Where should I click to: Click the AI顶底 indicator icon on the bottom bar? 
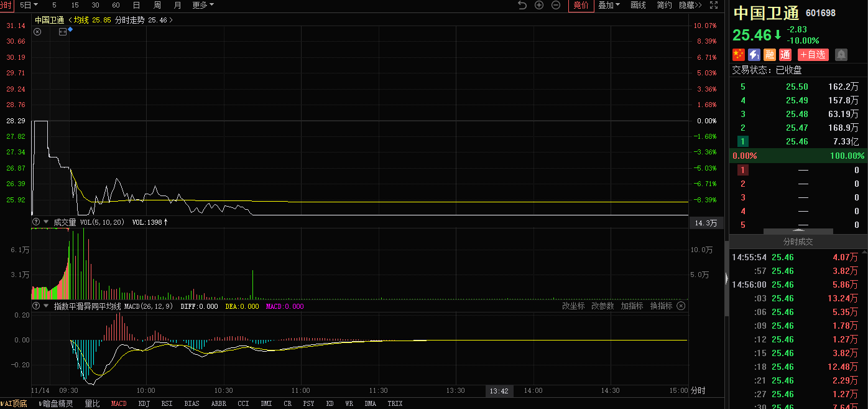point(14,403)
